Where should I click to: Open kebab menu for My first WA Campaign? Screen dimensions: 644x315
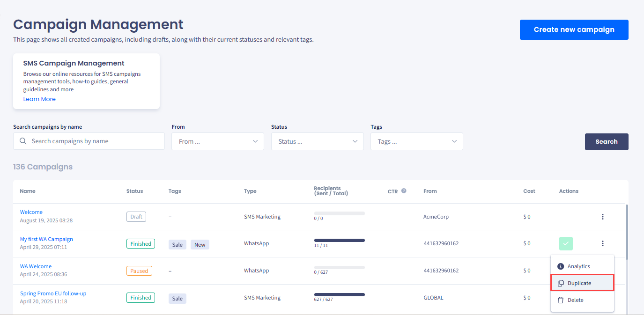[x=603, y=243]
